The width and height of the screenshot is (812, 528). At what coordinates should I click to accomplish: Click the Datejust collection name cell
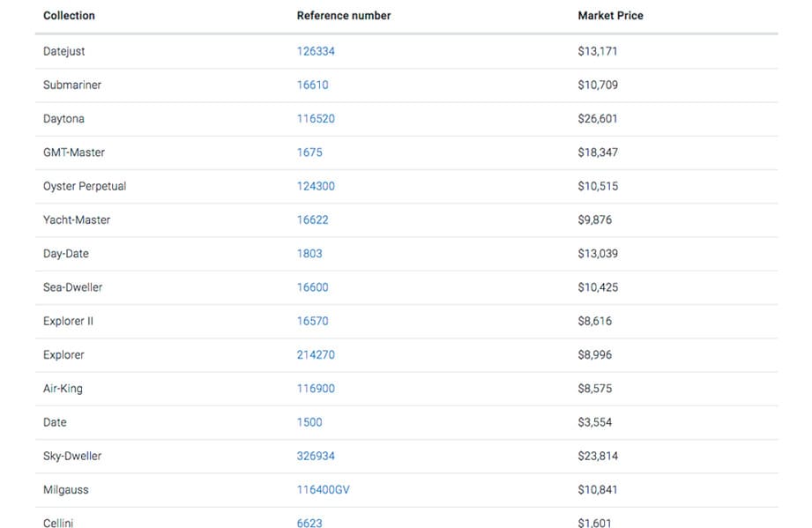point(64,51)
